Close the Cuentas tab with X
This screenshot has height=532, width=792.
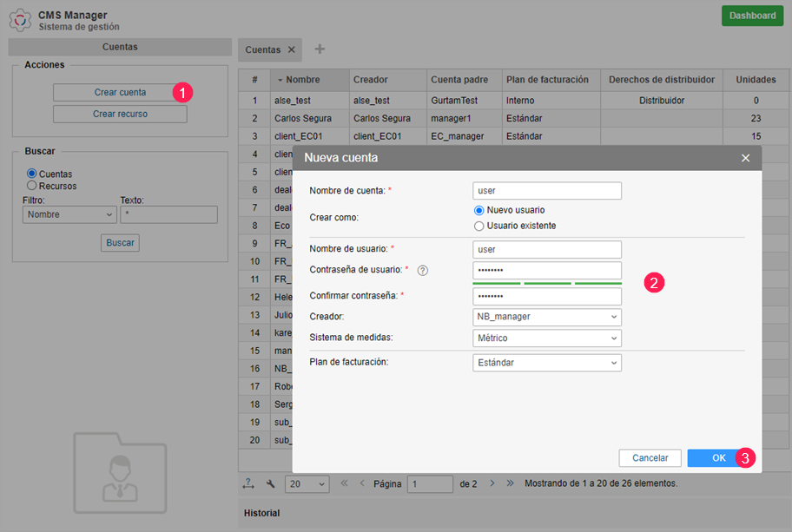292,49
